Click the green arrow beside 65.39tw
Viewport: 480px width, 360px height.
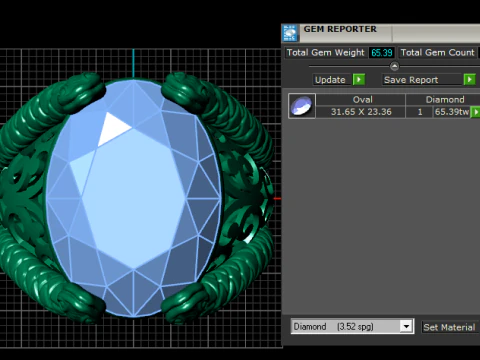point(476,112)
